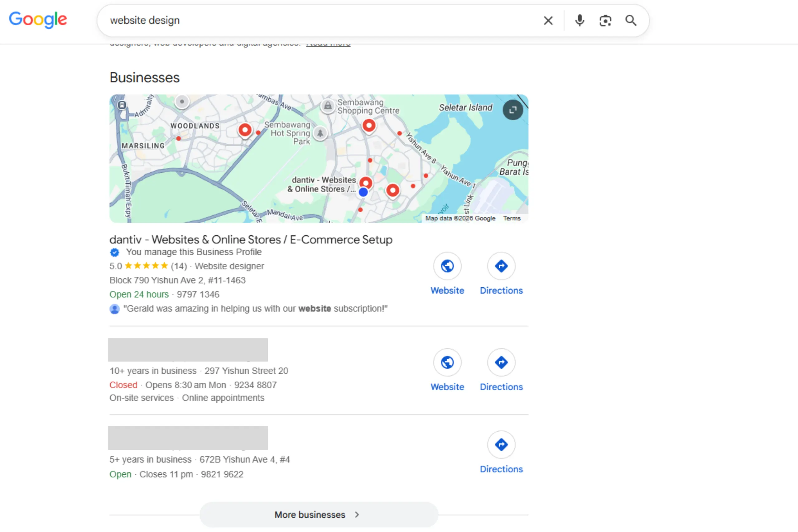The image size is (798, 532).
Task: Get Directions to dantiv
Action: point(501,266)
